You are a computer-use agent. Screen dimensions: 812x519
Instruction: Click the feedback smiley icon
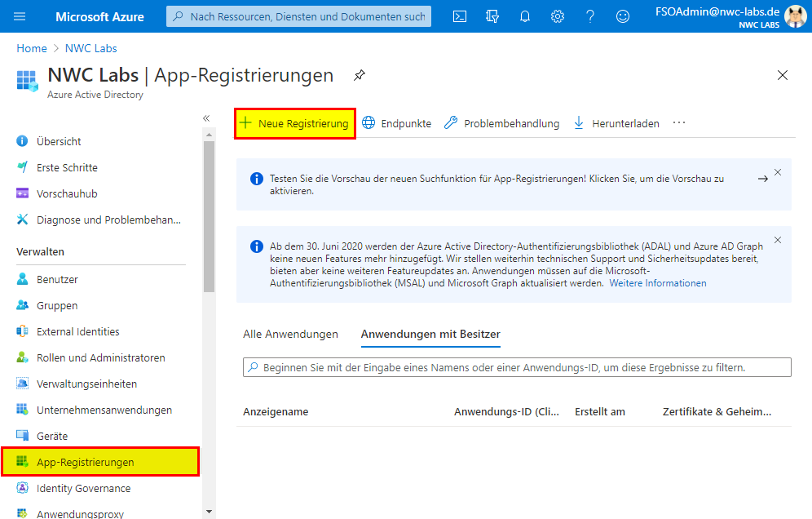click(623, 16)
